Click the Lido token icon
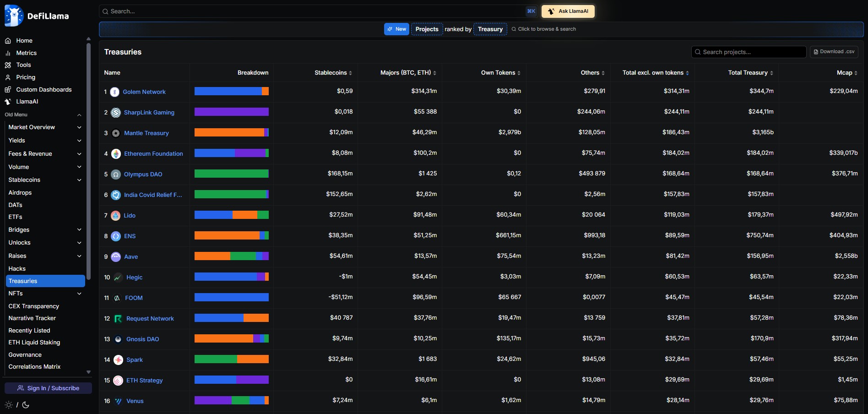Screen dimensions: 868x414 116,216
